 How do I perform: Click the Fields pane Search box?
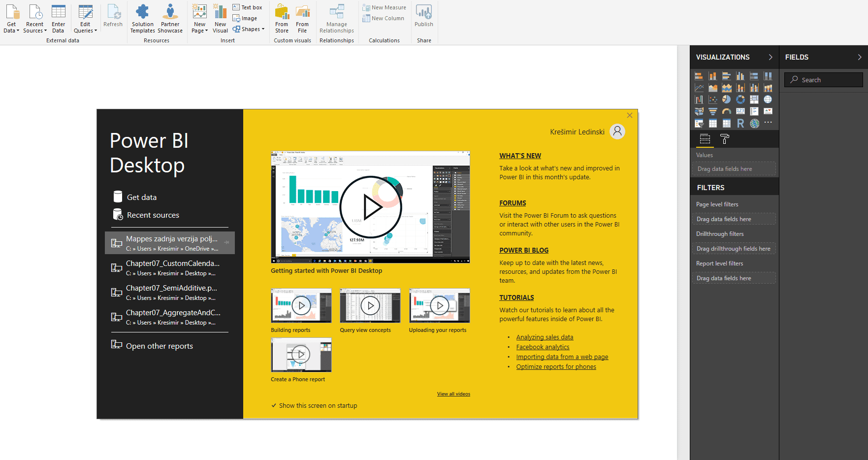823,80
